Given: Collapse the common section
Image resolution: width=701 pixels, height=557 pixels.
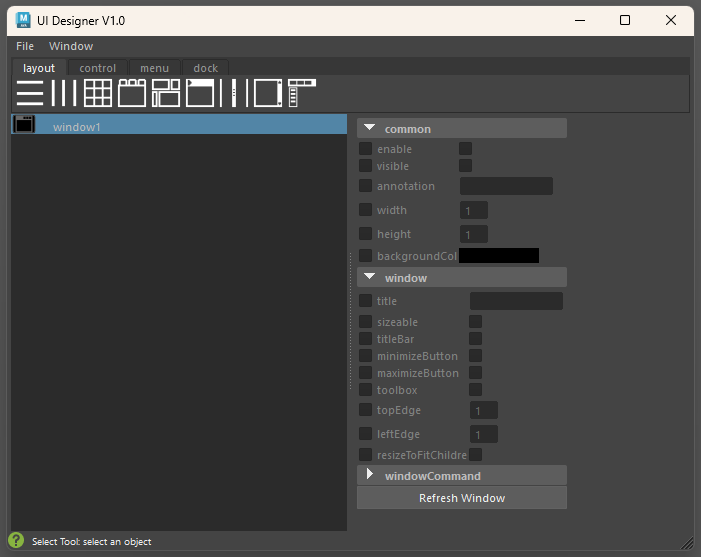Looking at the screenshot, I should tap(370, 128).
